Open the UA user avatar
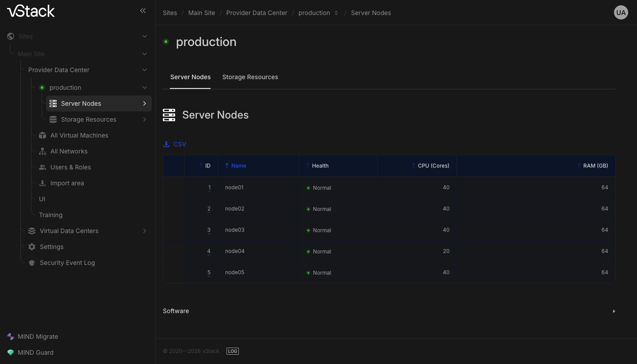 point(621,12)
